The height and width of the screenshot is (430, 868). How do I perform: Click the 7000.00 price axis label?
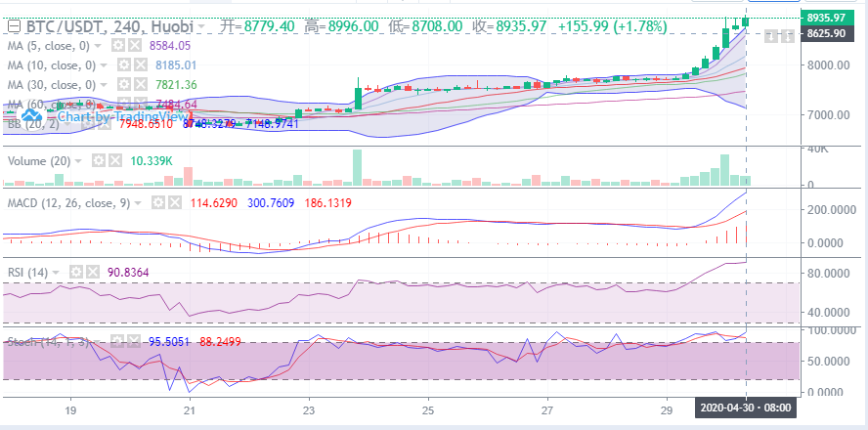827,115
